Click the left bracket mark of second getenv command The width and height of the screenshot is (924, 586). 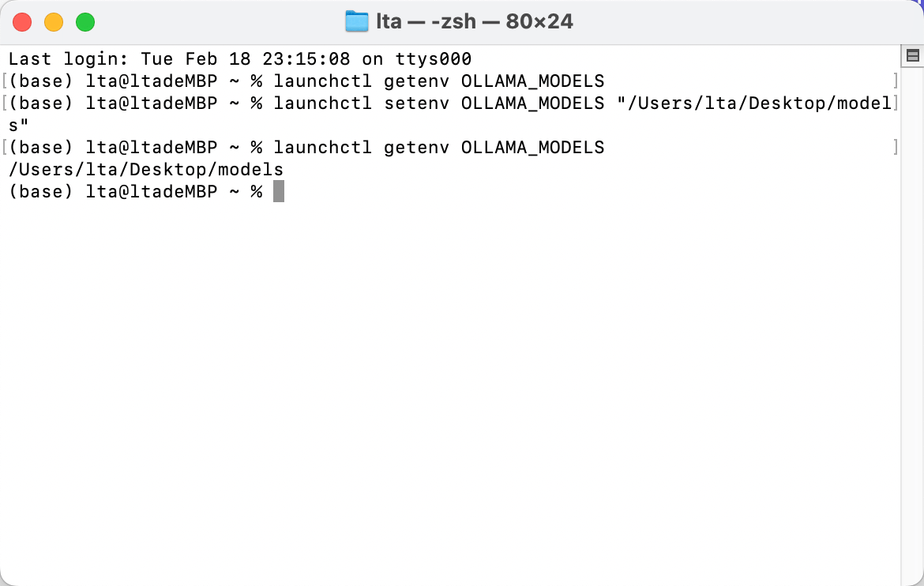tap(5, 147)
